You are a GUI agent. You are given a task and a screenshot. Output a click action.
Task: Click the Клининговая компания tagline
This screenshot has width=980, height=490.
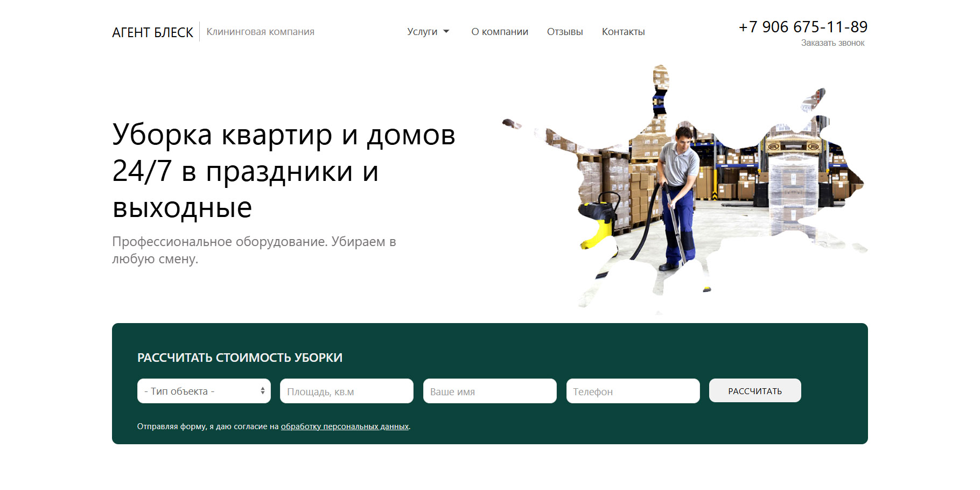coord(260,32)
